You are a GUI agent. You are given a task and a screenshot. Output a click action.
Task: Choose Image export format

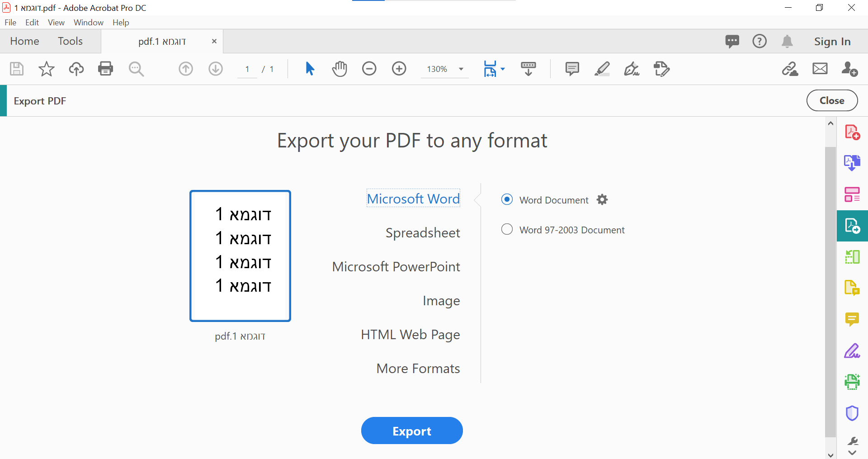(441, 301)
